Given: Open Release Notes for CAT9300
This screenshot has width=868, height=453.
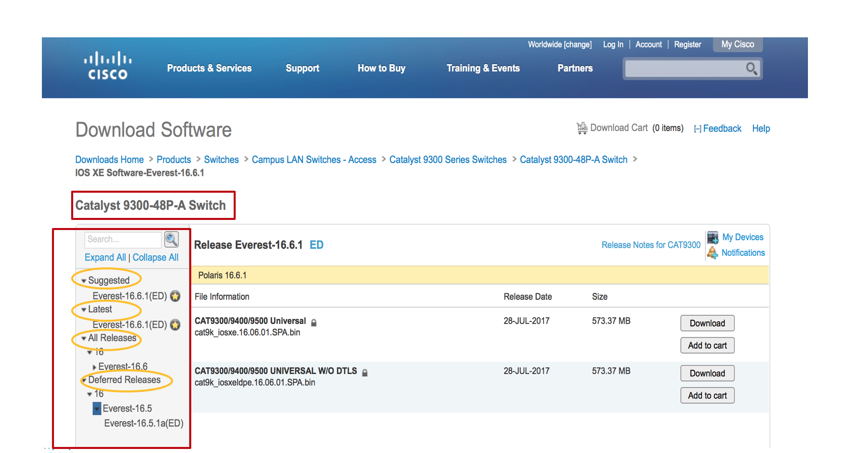Looking at the screenshot, I should [x=651, y=245].
